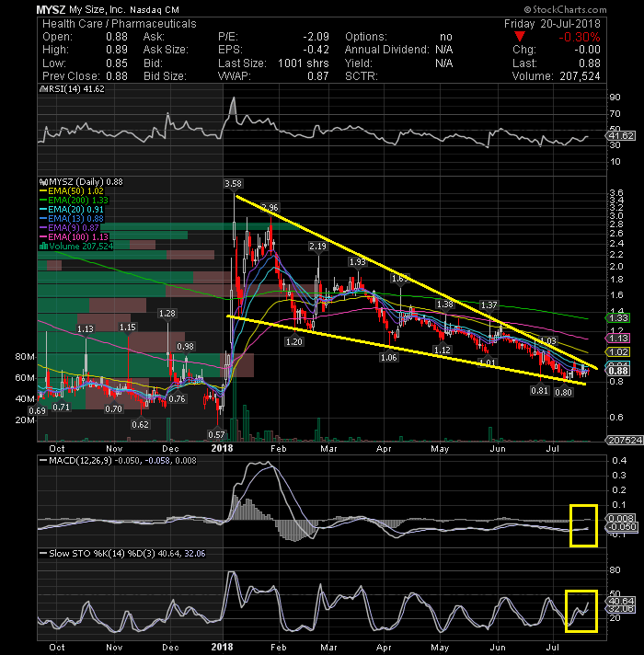Click the pink EMA(100) legend line
Image resolution: width=644 pixels, height=655 pixels.
coord(43,236)
